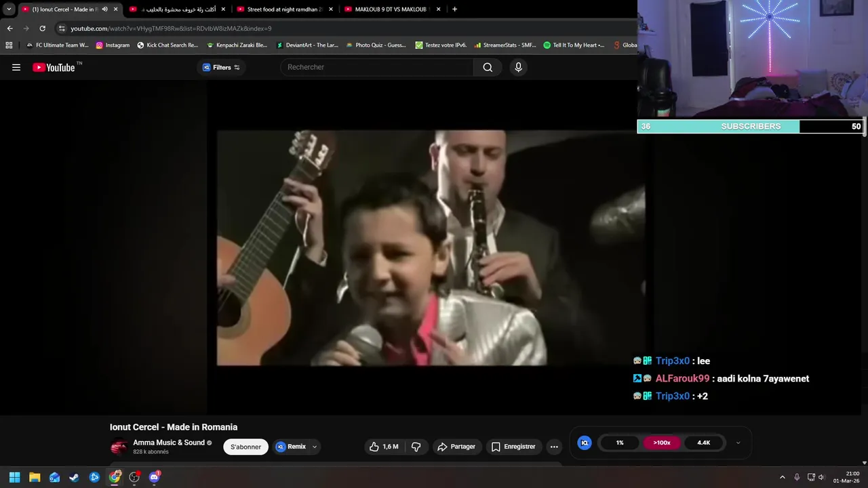Open the Kenpachi Zaraki bookmark
Viewport: 868px width, 488px height.
tap(237, 45)
